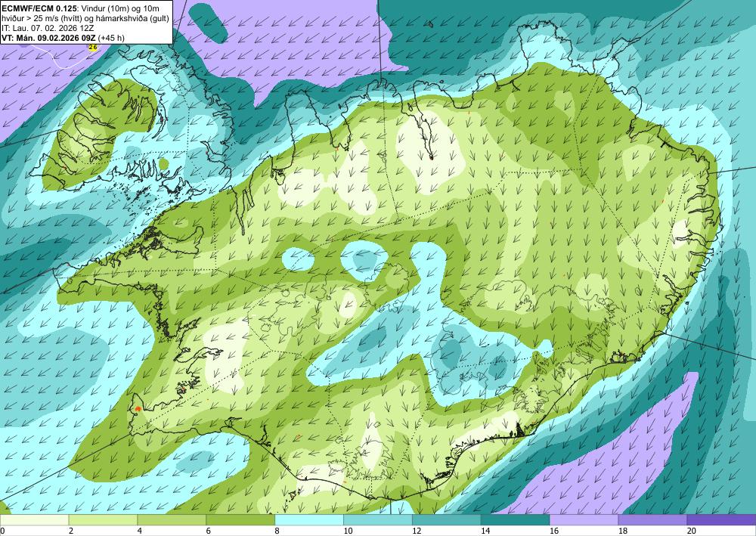Click the purple 18–20 legend swatch
756x536 pixels.
[653, 519]
